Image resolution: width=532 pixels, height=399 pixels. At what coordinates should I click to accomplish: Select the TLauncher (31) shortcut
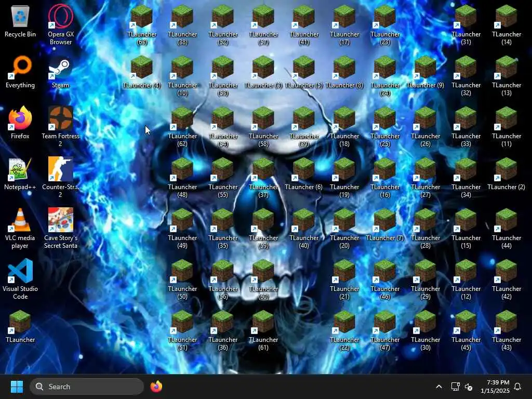tap(466, 25)
